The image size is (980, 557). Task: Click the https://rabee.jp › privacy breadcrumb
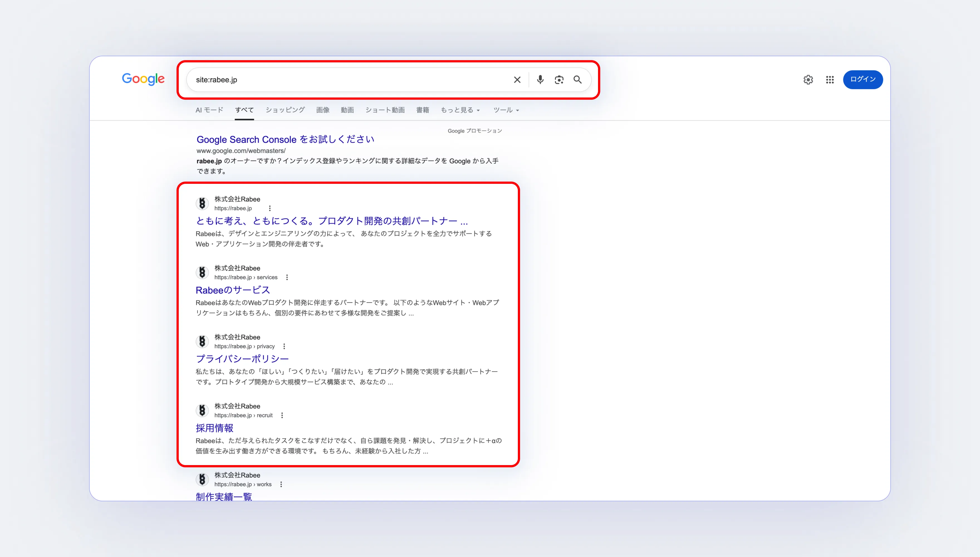(x=244, y=346)
